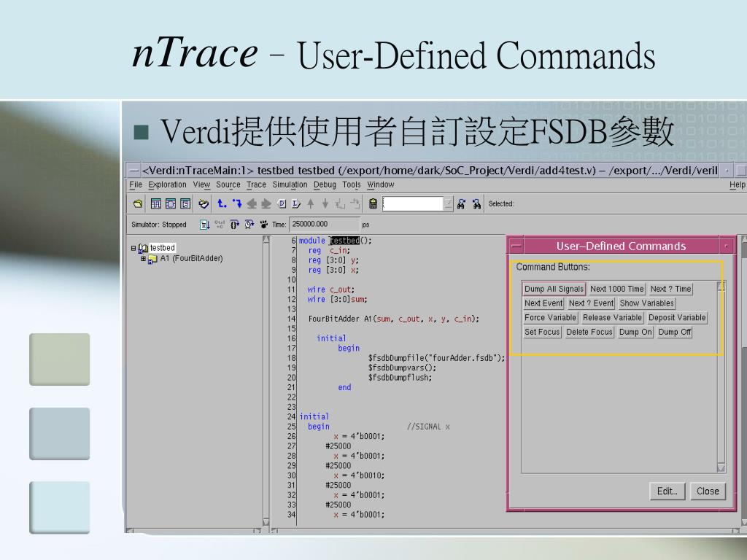The height and width of the screenshot is (560, 747).
Task: Click the find previous binoculars icon
Action: click(x=461, y=204)
